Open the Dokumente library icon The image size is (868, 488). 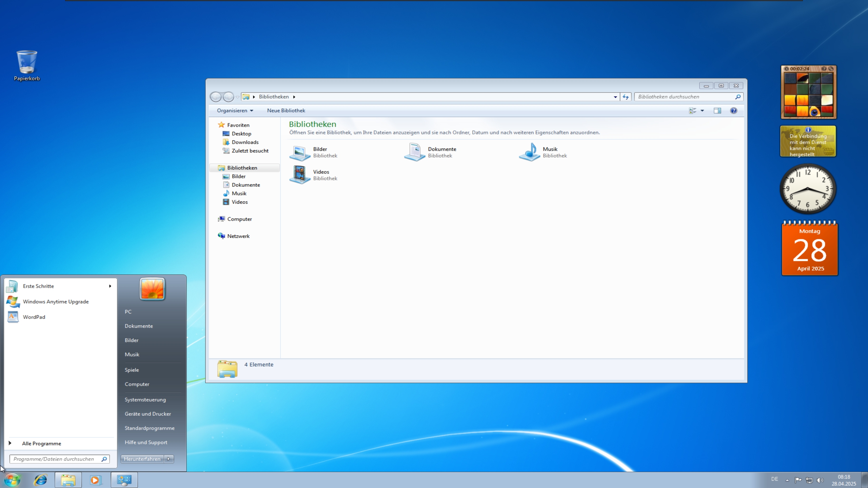coord(414,152)
